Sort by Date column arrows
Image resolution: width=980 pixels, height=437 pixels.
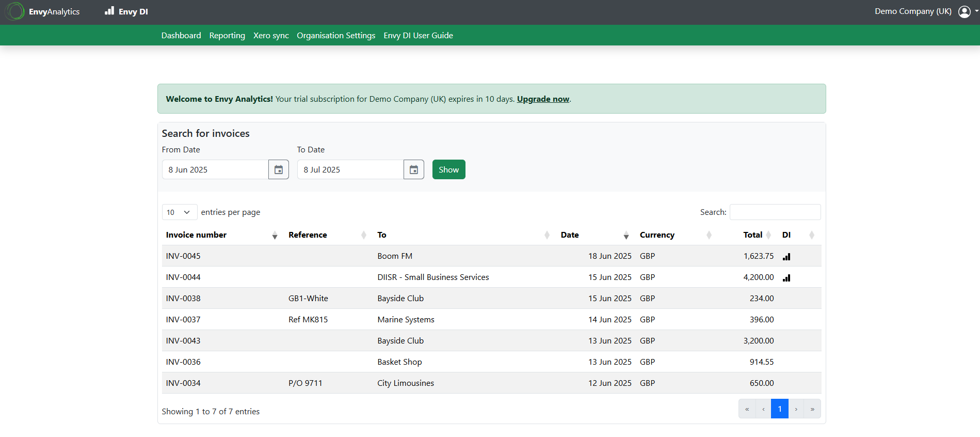click(x=626, y=235)
